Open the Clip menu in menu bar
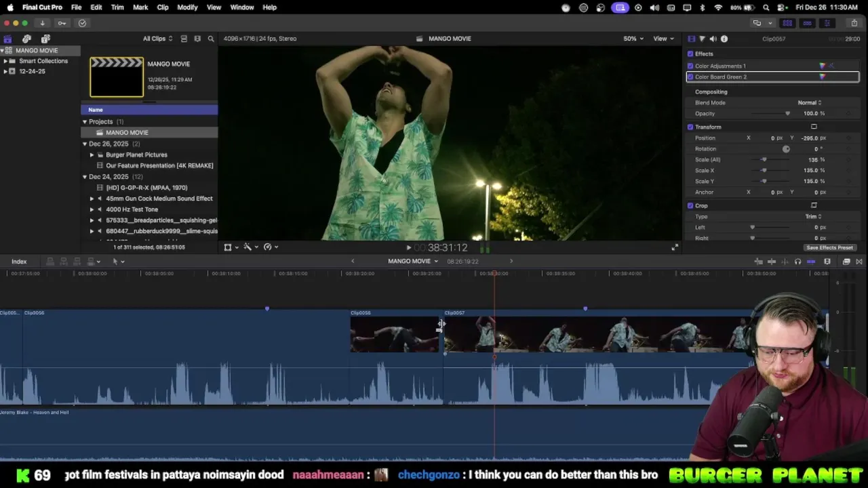 click(x=163, y=7)
